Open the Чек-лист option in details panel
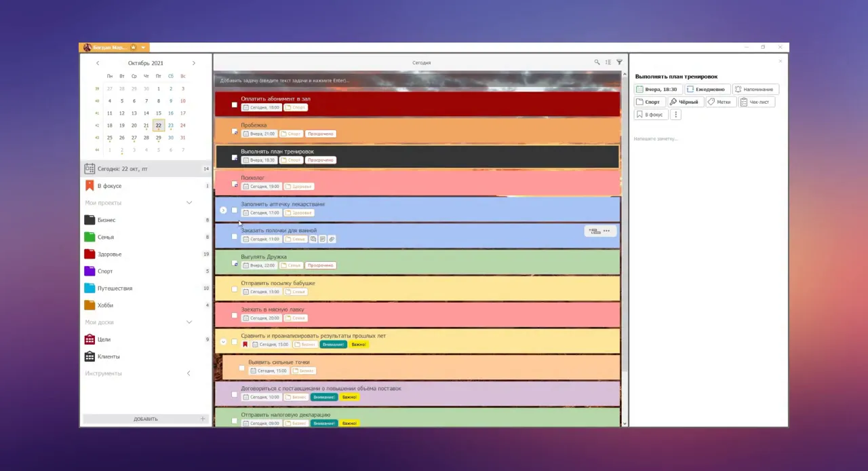868x471 pixels. pos(755,102)
